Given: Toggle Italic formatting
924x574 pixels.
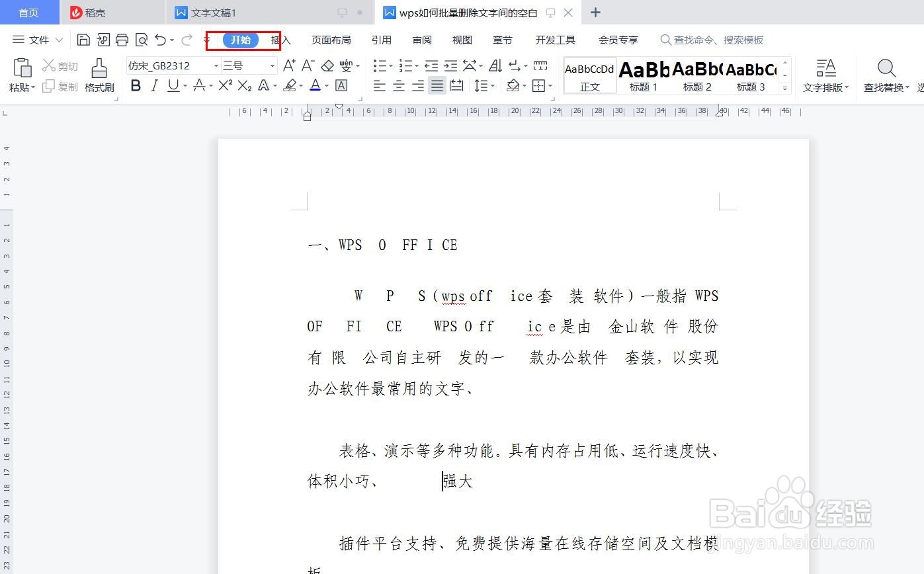Looking at the screenshot, I should coord(154,85).
